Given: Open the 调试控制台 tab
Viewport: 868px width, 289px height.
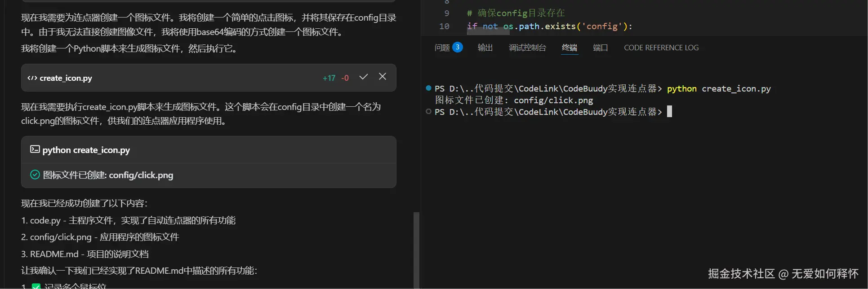Looking at the screenshot, I should pos(527,48).
